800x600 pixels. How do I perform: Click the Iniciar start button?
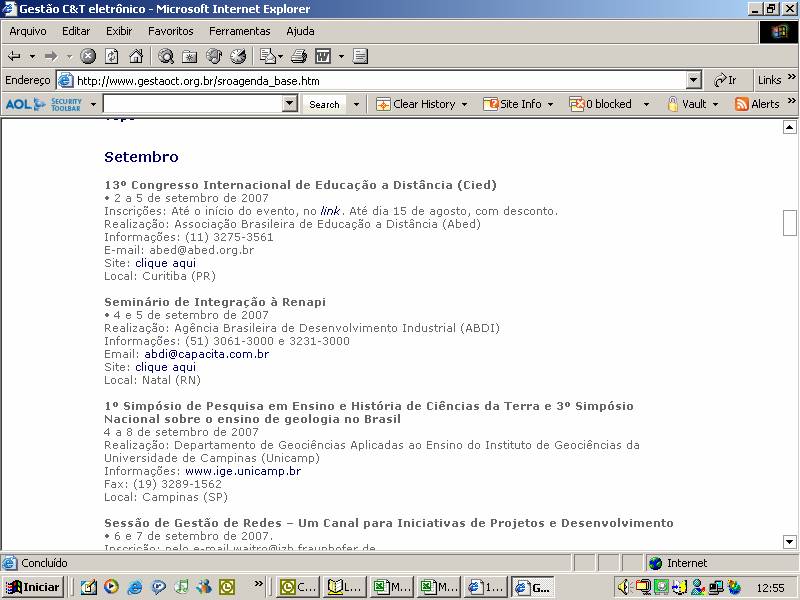[33, 587]
